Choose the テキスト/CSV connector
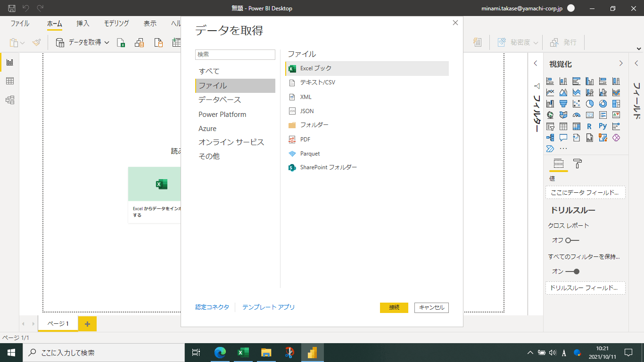 tap(367, 82)
